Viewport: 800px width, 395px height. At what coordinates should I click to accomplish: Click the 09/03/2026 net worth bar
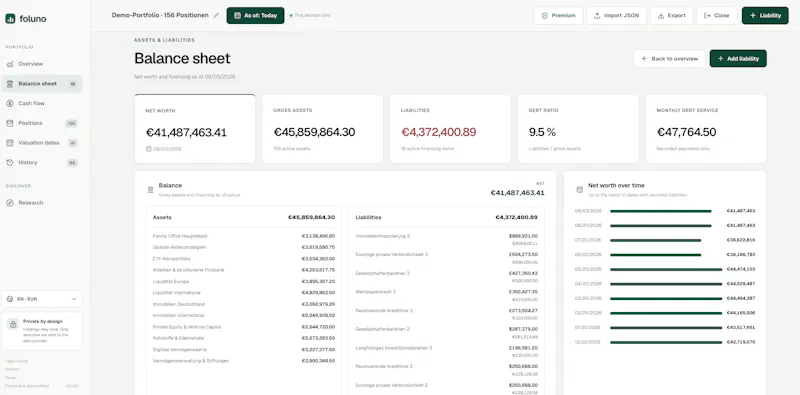click(660, 211)
